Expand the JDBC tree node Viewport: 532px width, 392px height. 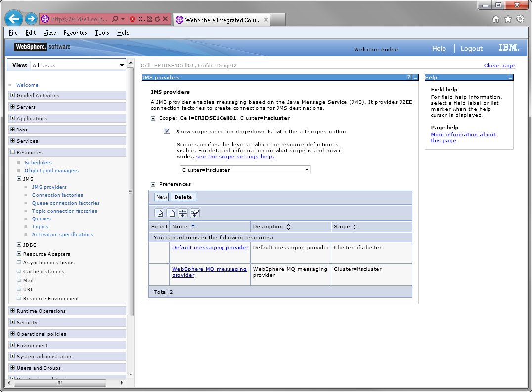[19, 245]
